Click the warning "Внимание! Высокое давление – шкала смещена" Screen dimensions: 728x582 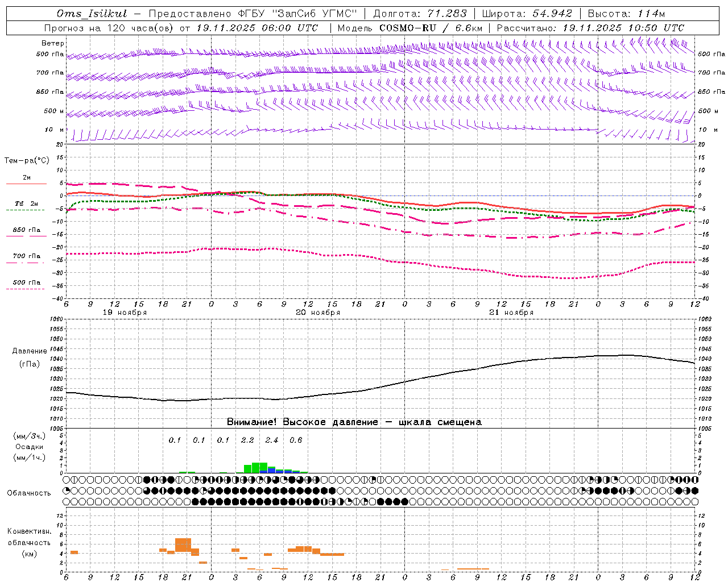coord(354,422)
